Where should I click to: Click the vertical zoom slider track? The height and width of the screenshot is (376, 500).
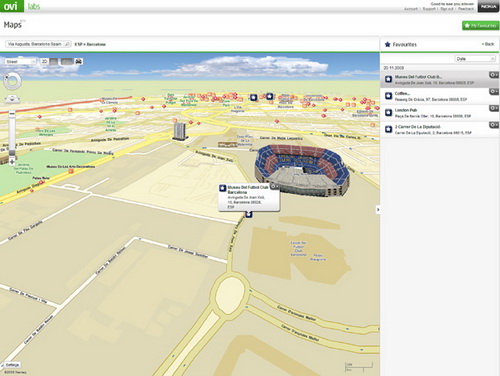tap(12, 137)
